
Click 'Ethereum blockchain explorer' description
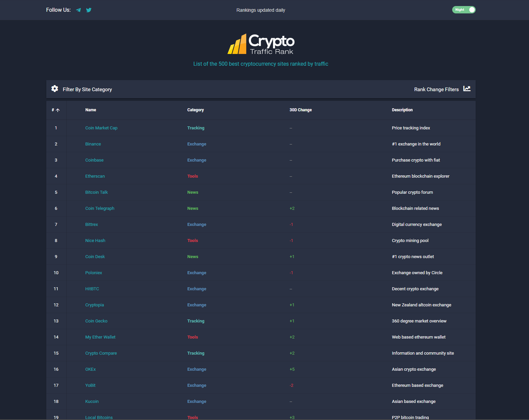tap(421, 176)
